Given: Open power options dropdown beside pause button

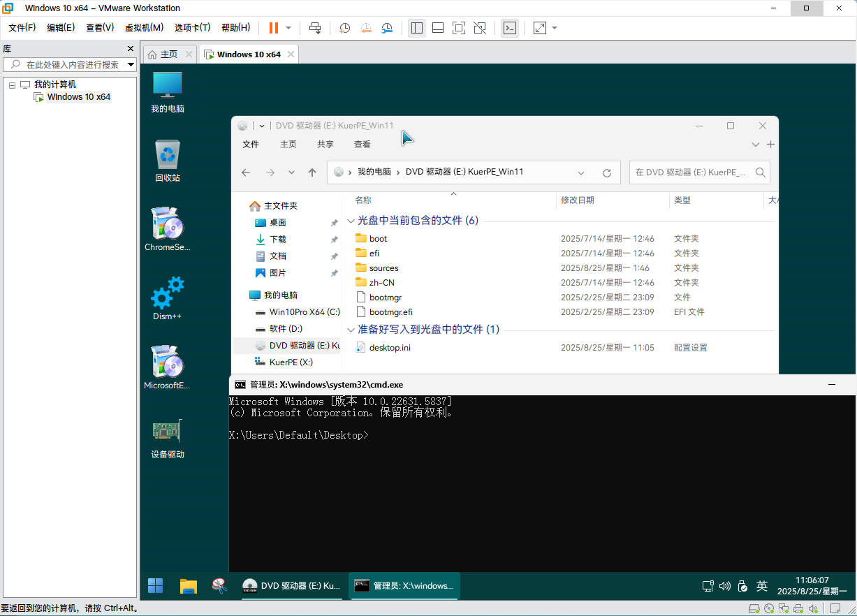Looking at the screenshot, I should click(288, 28).
